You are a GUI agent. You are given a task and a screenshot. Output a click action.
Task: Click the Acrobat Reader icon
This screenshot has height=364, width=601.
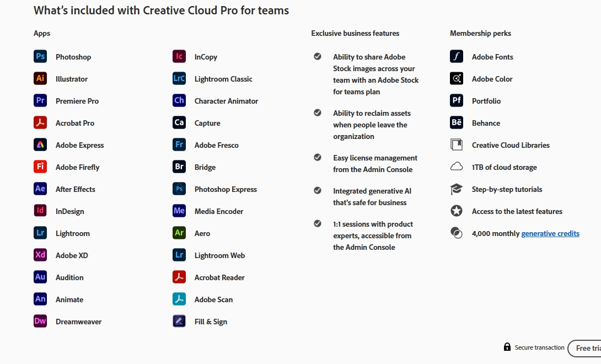point(179,277)
